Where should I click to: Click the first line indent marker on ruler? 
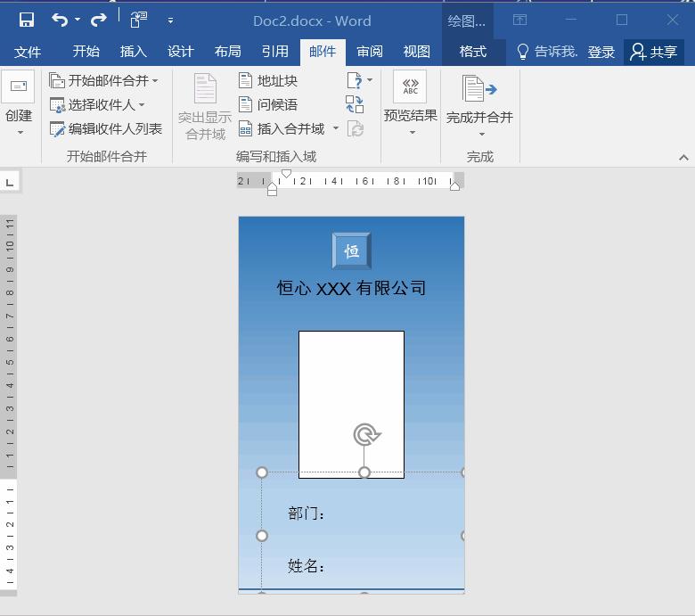[286, 174]
